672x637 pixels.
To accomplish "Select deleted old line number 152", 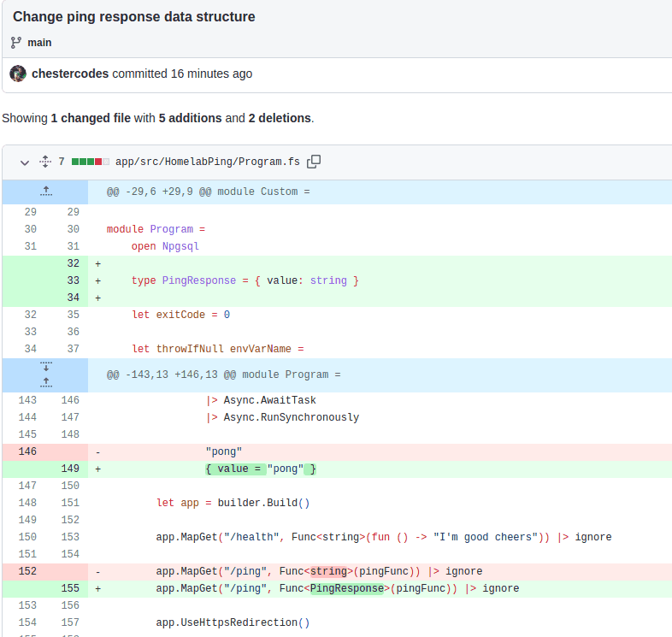I will pyautogui.click(x=27, y=571).
